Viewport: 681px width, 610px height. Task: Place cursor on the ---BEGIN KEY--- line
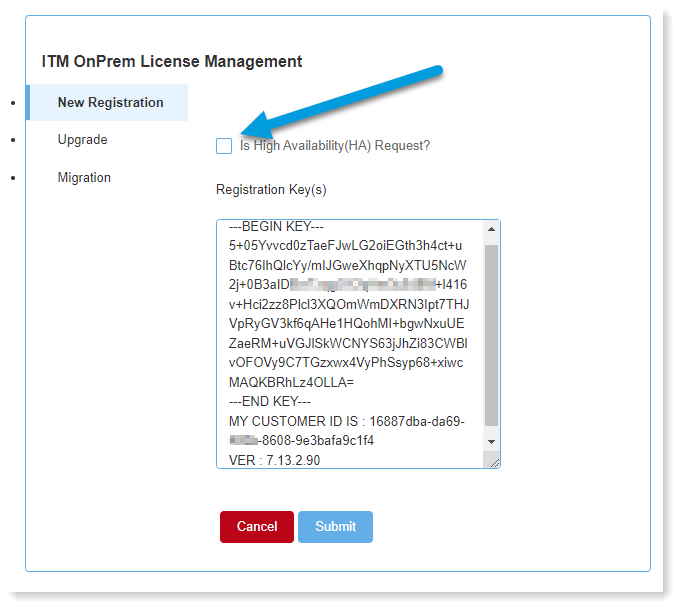(x=276, y=226)
